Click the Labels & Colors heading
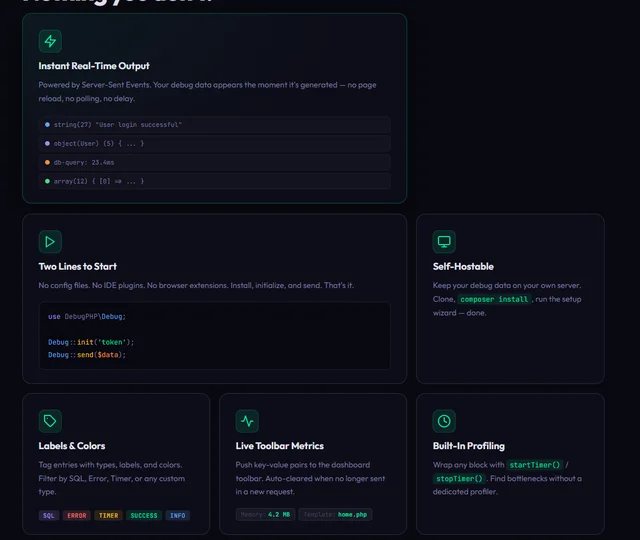 [72, 446]
